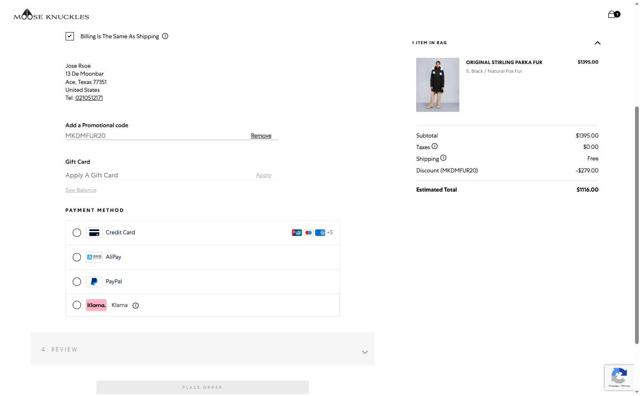Click the page vertical scrollbar
The image size is (640, 396).
pyautogui.click(x=636, y=225)
